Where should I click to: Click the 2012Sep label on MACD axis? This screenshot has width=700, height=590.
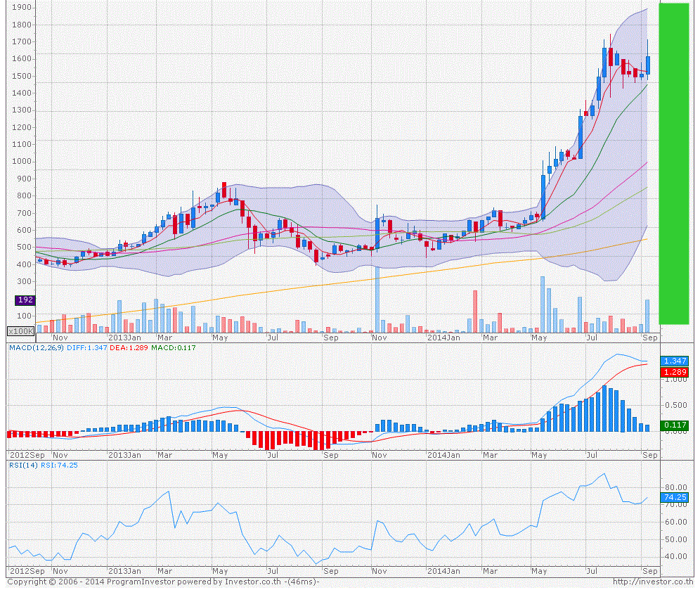pos(27,455)
